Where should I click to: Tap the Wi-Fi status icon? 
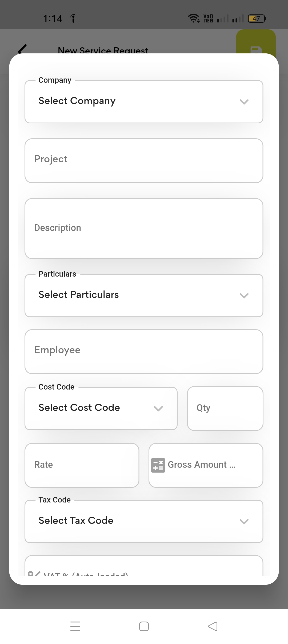(x=194, y=18)
